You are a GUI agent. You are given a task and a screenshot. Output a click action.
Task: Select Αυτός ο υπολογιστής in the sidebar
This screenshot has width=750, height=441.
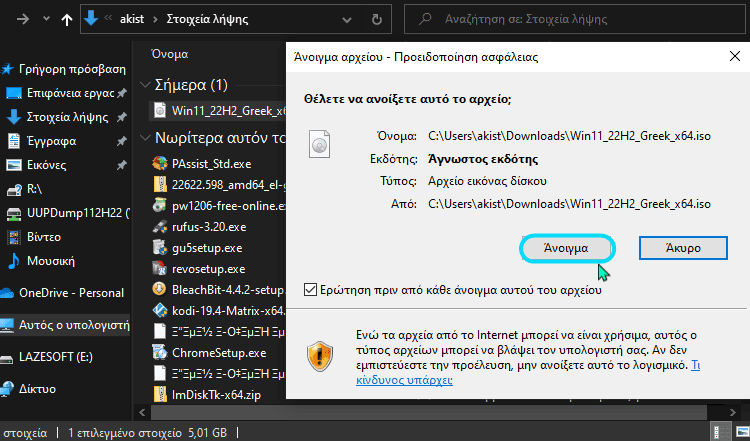point(66,325)
